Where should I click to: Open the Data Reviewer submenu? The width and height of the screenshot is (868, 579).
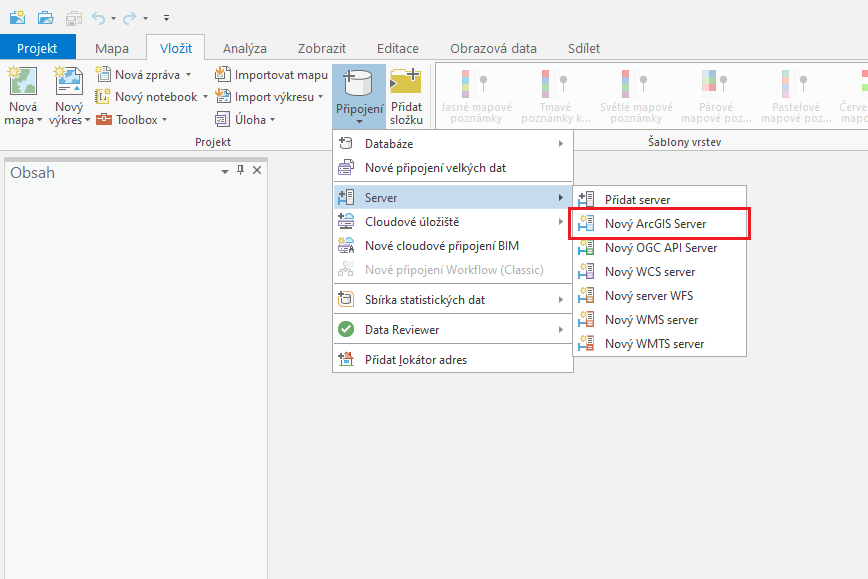tap(453, 330)
